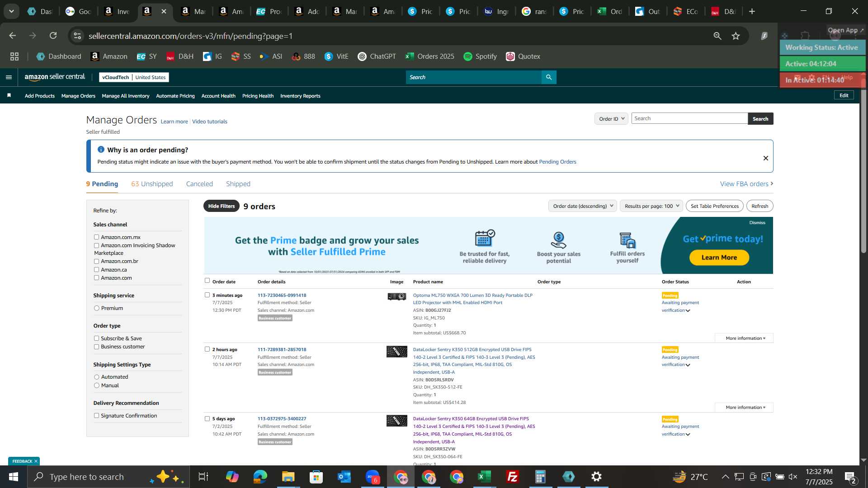The height and width of the screenshot is (488, 868).
Task: Open Orders 2025 bookmark
Action: coord(430,56)
